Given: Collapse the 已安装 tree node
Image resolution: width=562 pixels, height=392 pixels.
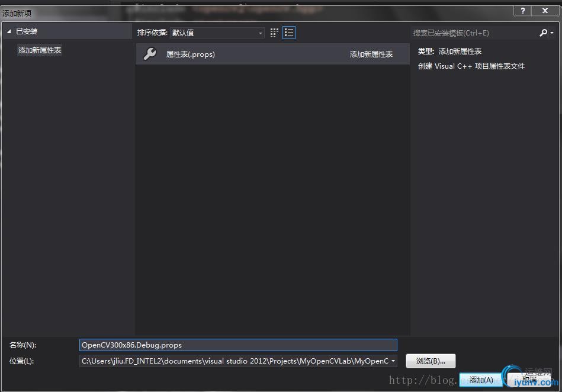Looking at the screenshot, I should click(9, 31).
